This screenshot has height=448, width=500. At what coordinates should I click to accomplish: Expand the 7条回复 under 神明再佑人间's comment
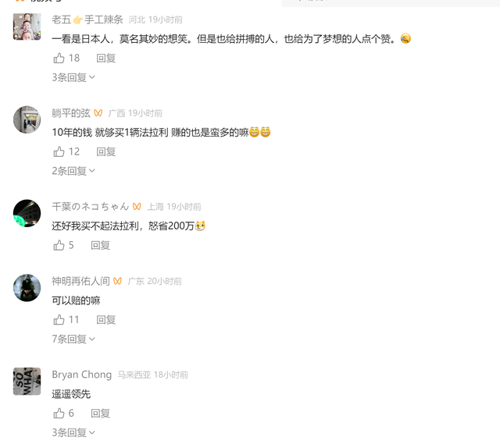[73, 339]
